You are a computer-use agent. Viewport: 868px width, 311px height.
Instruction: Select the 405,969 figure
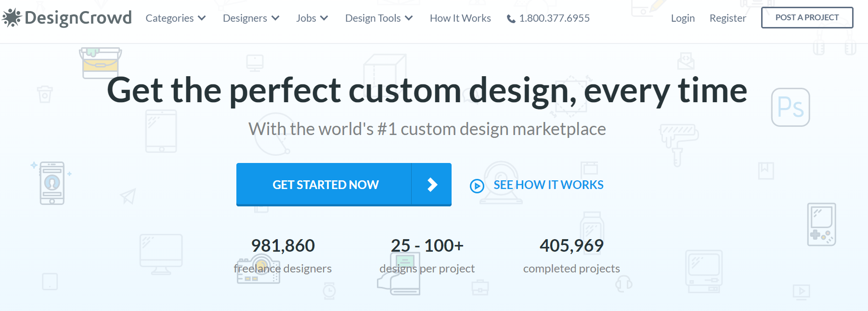(571, 246)
